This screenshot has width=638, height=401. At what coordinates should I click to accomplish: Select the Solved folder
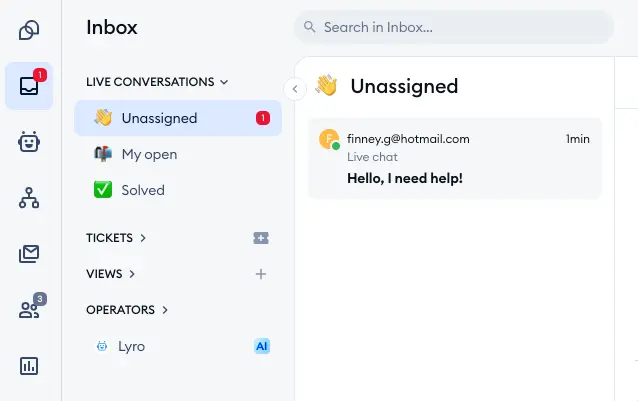click(178, 190)
